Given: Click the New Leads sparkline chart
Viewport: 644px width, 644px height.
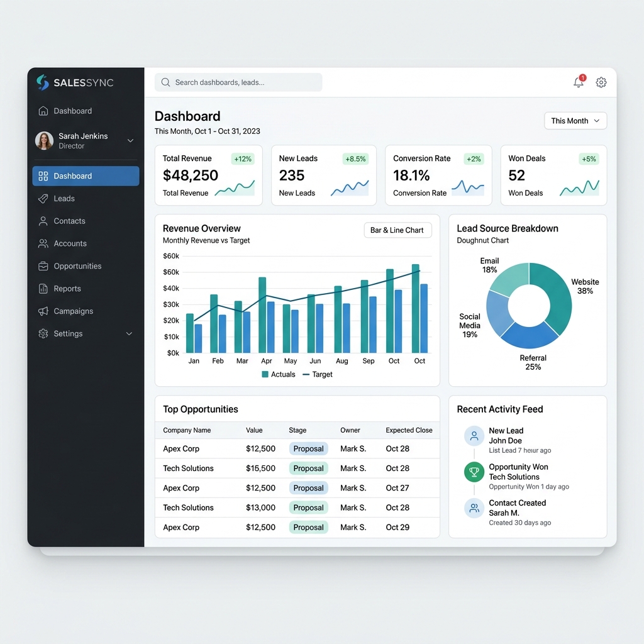Looking at the screenshot, I should (350, 187).
